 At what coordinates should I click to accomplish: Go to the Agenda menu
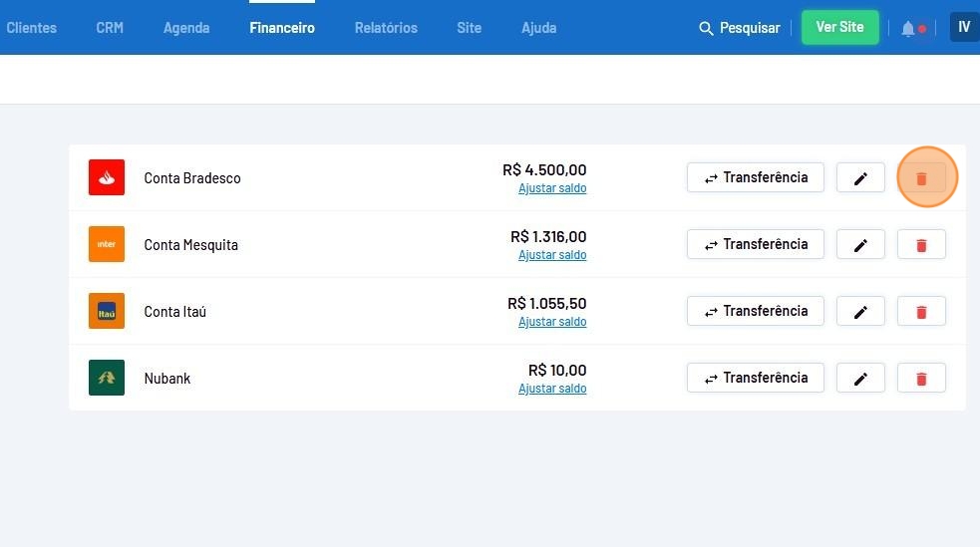(x=186, y=28)
